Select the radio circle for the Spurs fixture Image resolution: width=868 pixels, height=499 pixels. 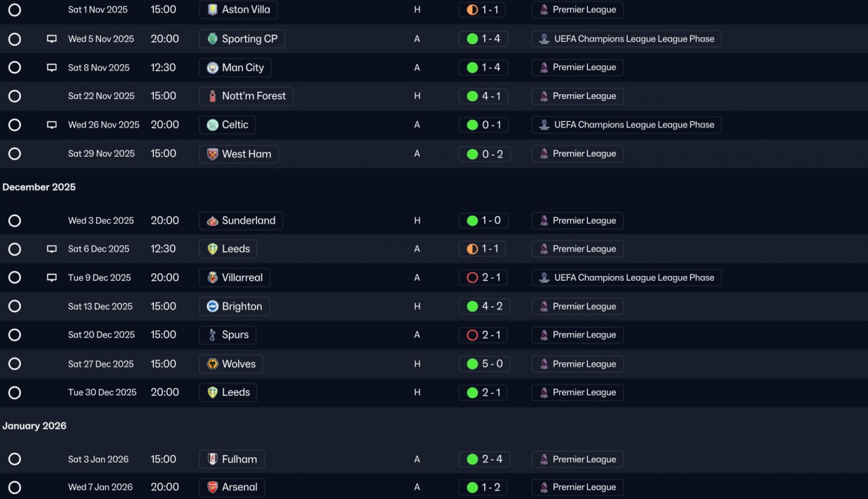[15, 335]
